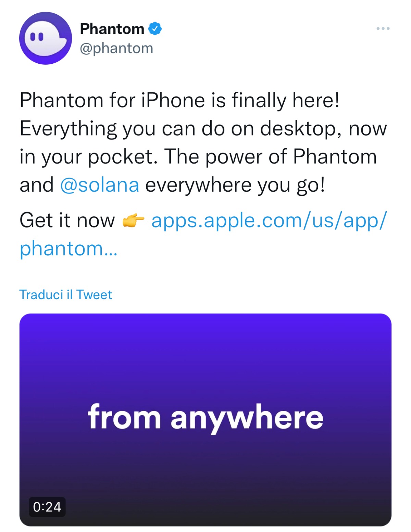The width and height of the screenshot is (411, 532).
Task: Click the word "iPhone" in the tweet
Action: pyautogui.click(x=173, y=100)
